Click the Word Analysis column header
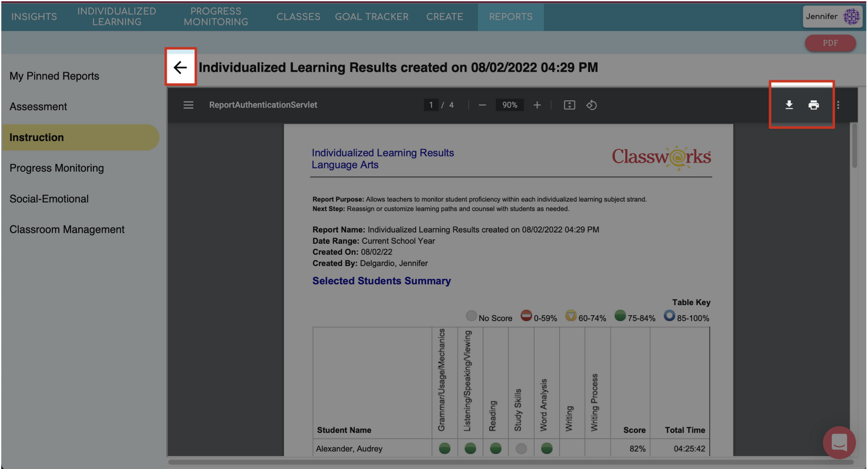The width and height of the screenshot is (868, 469). pos(544,405)
